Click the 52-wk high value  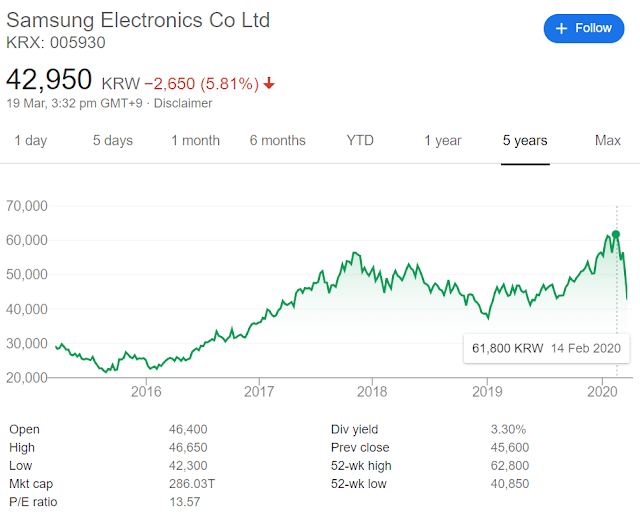(x=510, y=465)
